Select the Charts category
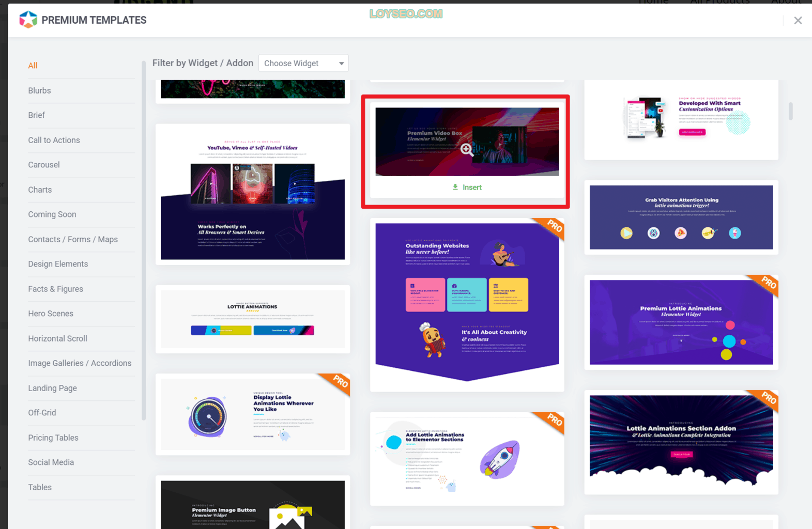 point(40,190)
